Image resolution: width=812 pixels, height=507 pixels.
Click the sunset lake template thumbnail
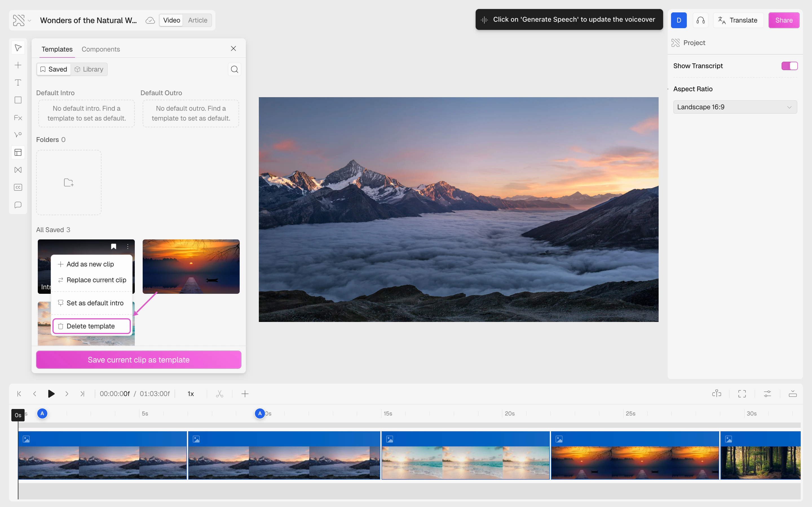click(x=191, y=266)
